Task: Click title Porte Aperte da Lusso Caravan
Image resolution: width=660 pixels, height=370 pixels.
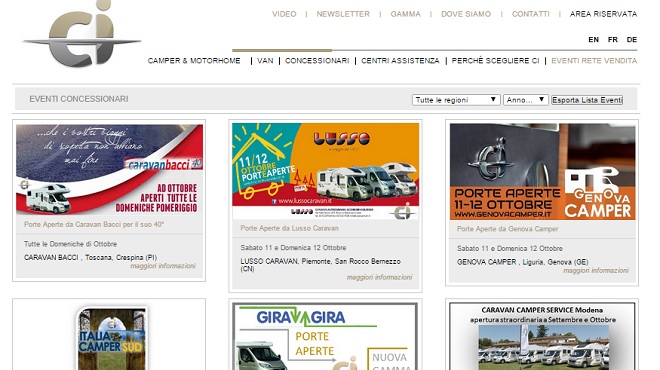Action: [289, 228]
